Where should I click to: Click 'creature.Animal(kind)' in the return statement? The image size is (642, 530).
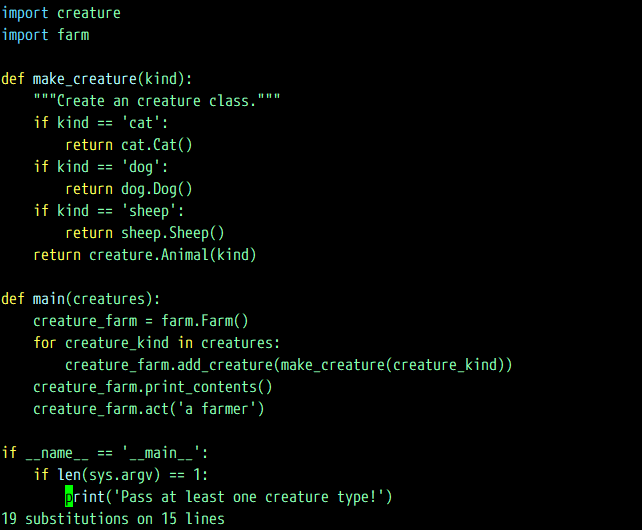coord(173,255)
